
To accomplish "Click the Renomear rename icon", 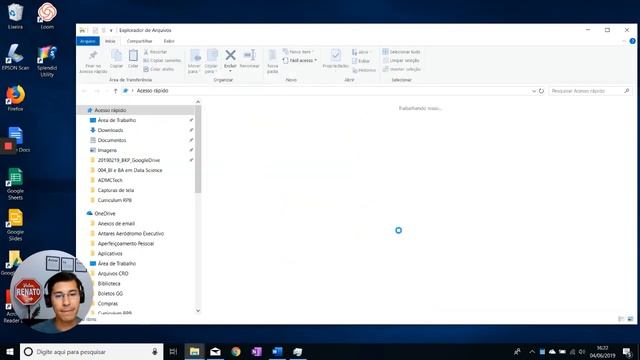I will pos(249,55).
